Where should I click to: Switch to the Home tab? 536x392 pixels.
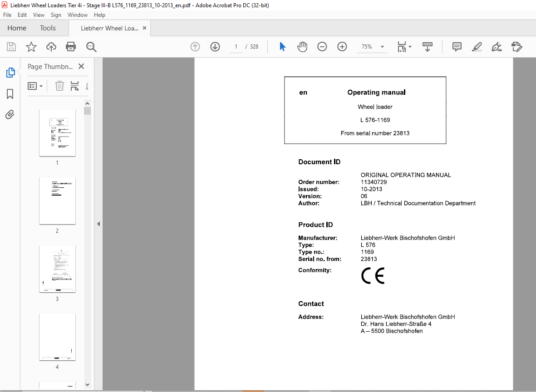tap(17, 28)
